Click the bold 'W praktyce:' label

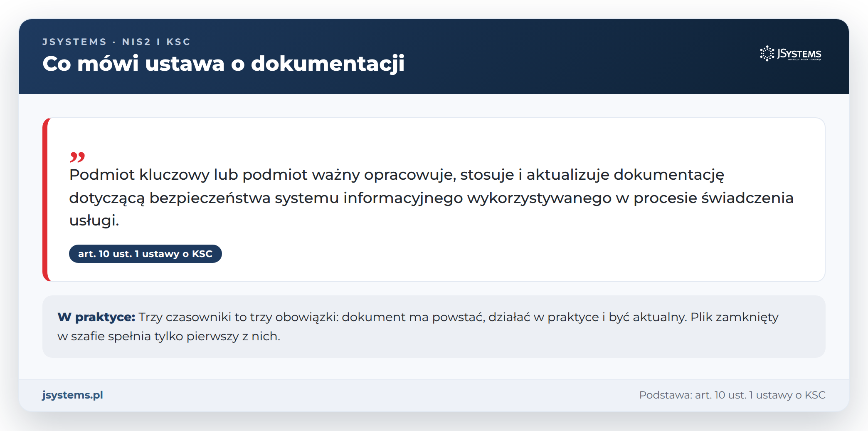coord(96,317)
